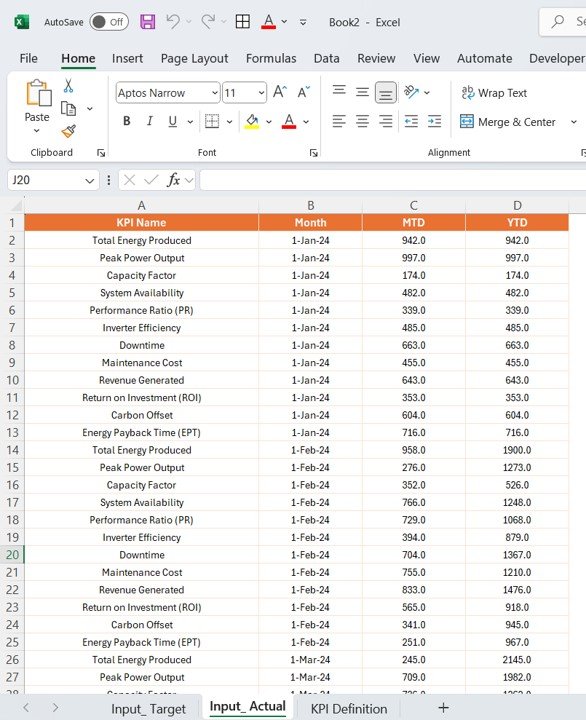Click the title bar font color icon
Screen dimensions: 586x720
269,22
